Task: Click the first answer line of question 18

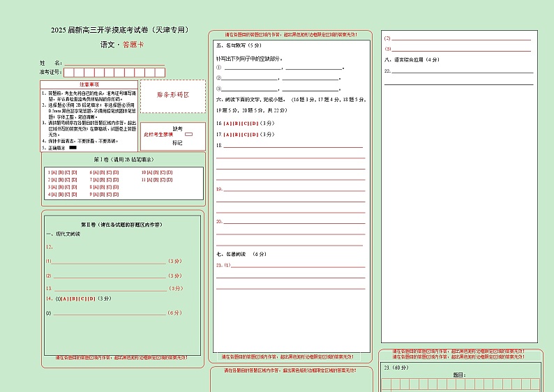Action: (293, 146)
